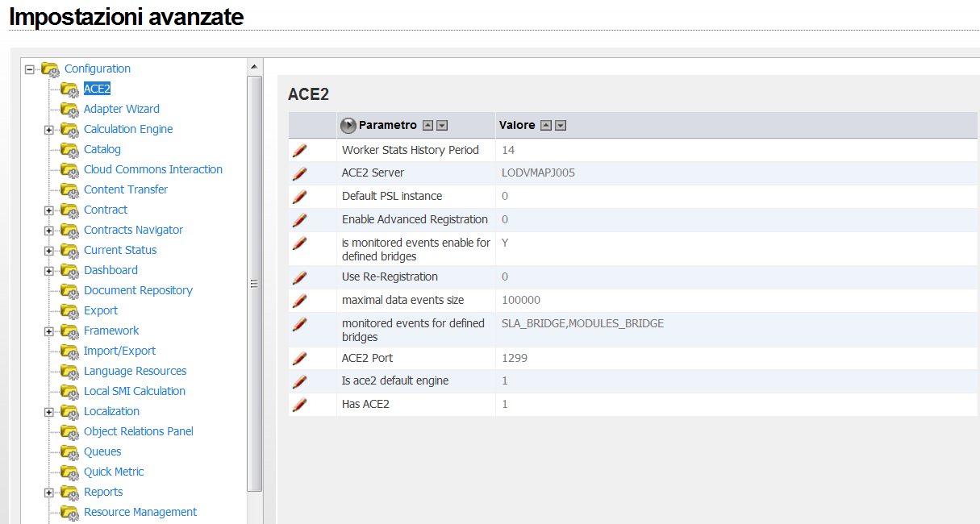Edit maximal data events size value

coord(299,301)
